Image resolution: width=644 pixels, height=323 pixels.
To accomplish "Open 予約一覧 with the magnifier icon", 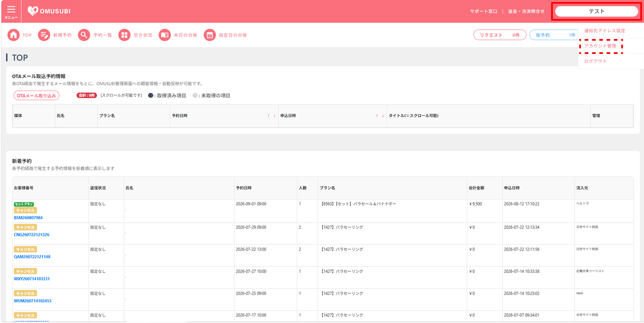I will [84, 35].
